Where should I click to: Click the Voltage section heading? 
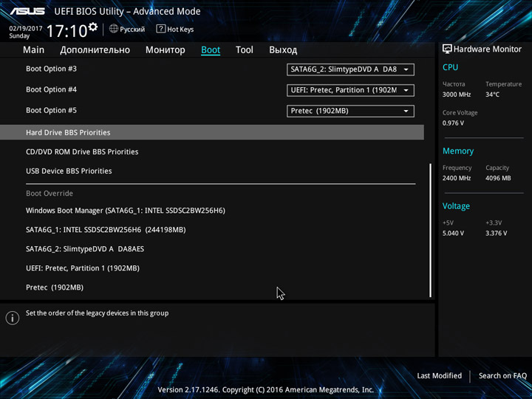tap(456, 206)
